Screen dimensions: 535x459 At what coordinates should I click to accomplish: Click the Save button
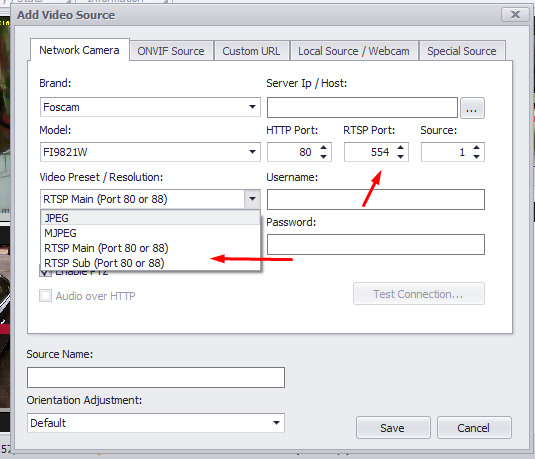pos(393,428)
